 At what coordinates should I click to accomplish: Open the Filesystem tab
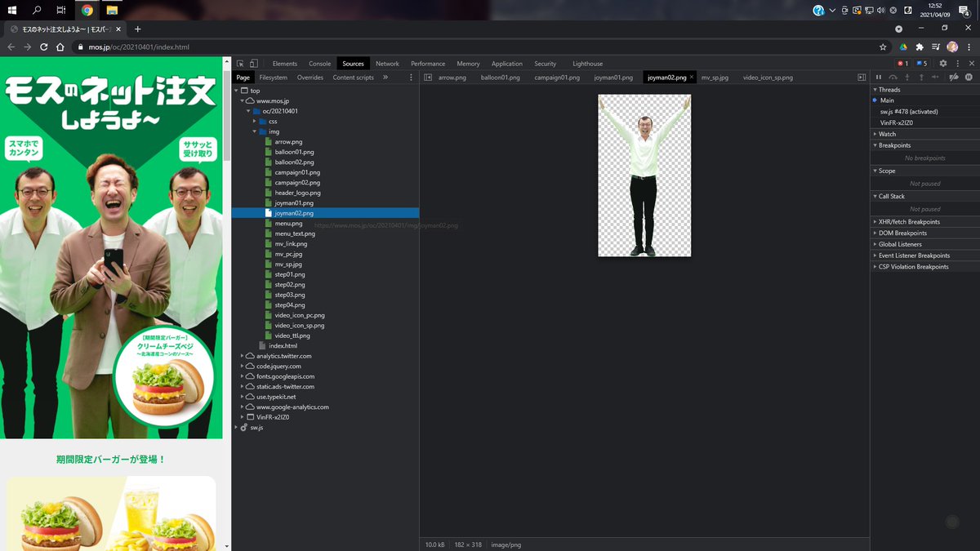pyautogui.click(x=274, y=78)
